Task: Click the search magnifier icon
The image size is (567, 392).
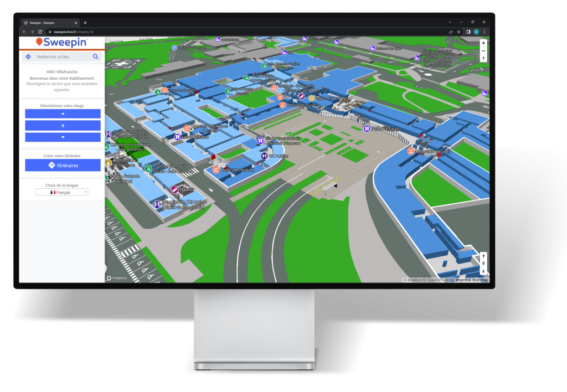Action: 95,57
